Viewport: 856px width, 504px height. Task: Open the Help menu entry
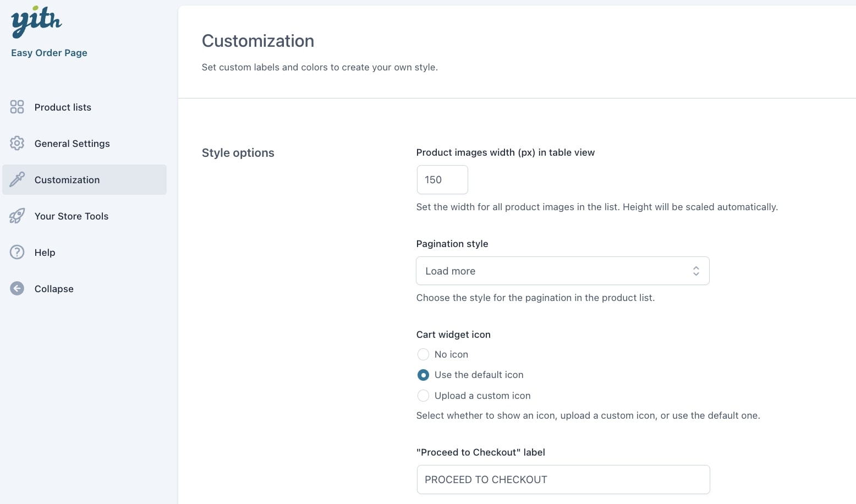tap(45, 253)
